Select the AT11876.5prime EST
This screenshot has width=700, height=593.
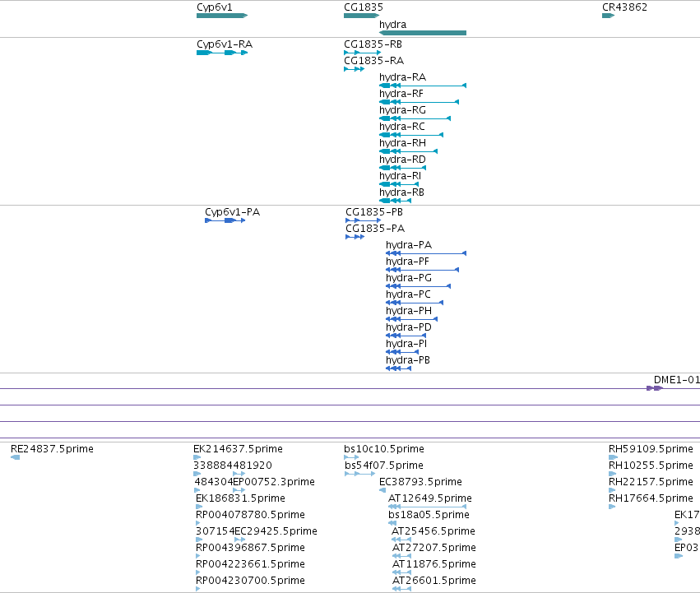point(401,573)
